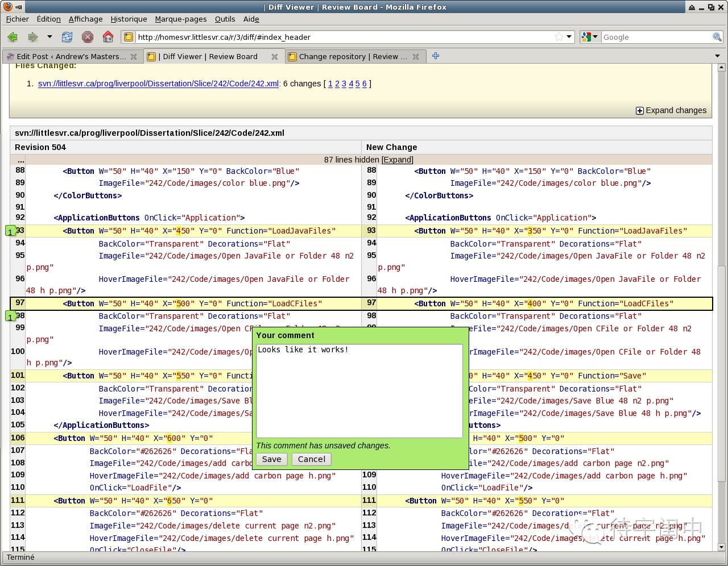Click the 'Terminé' status bar text
This screenshot has height=566, width=728.
(x=20, y=557)
